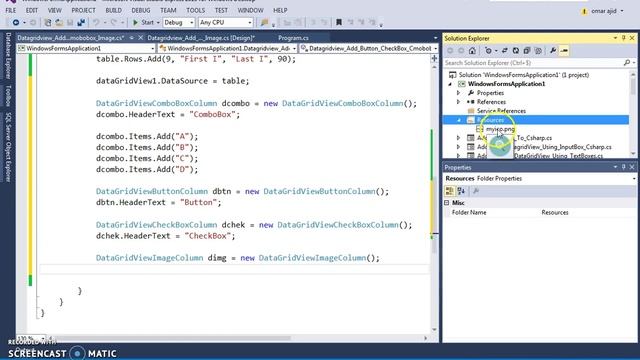
Task: Toggle Auto Hide pin for Solution Explorer
Action: click(x=624, y=38)
